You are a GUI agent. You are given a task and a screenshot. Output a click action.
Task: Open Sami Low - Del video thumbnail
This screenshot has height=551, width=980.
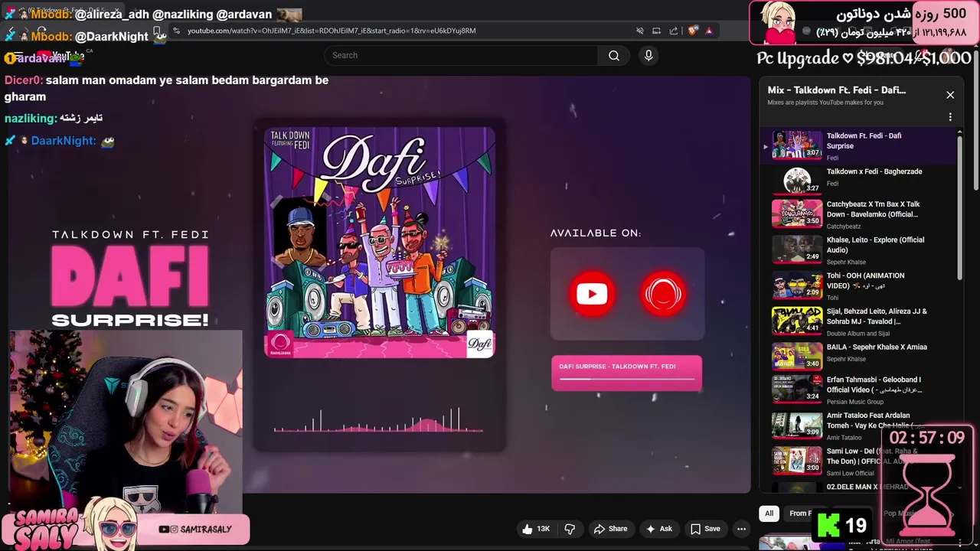click(796, 460)
